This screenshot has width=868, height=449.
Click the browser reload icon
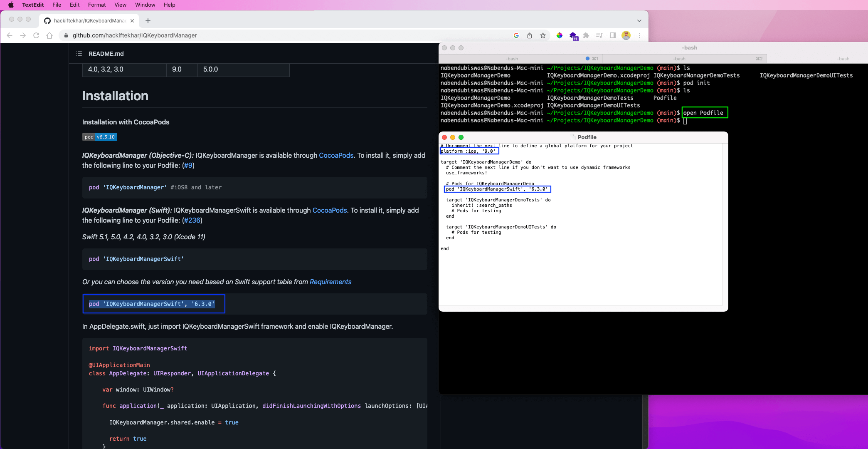point(36,35)
